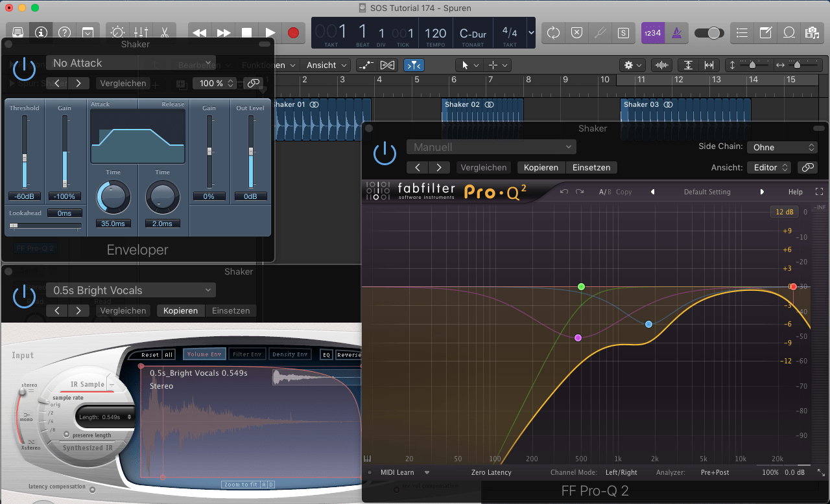Click the Enveloper Threshold slider

pyautogui.click(x=25, y=157)
